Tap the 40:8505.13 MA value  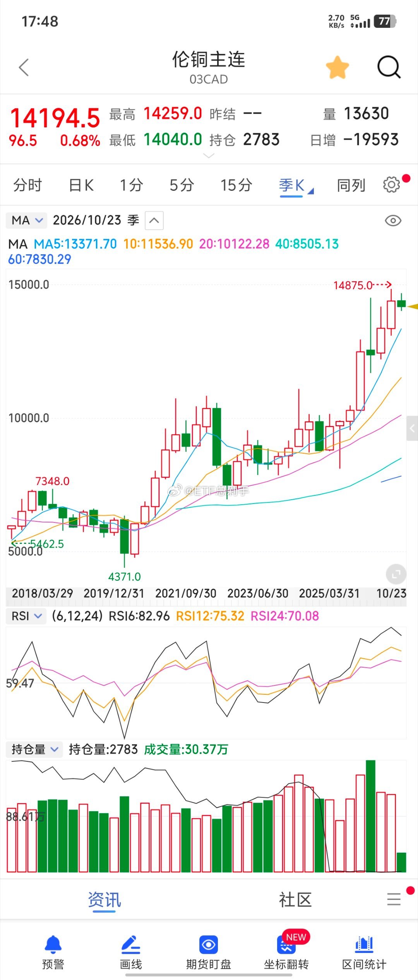307,244
